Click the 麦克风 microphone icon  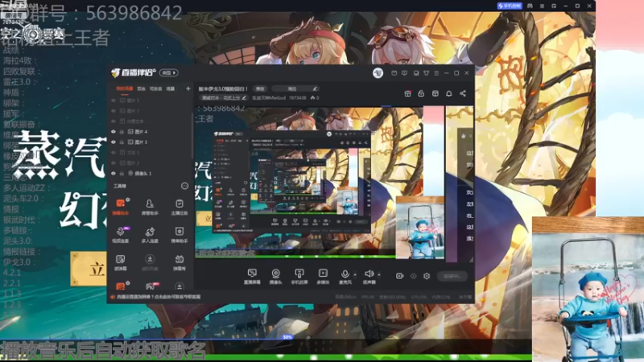coord(345,274)
